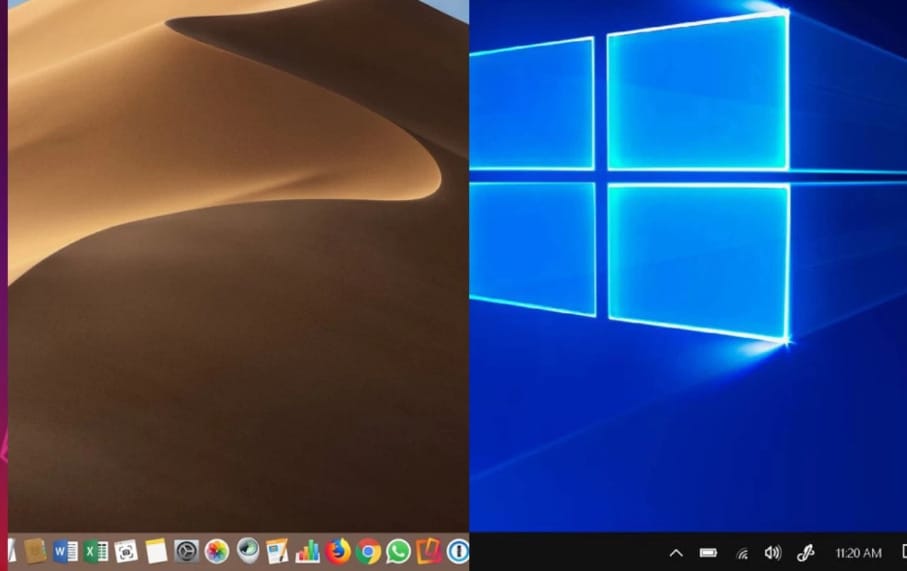Launch the Photos app with colorful flower icon
The image size is (907, 571).
(217, 551)
